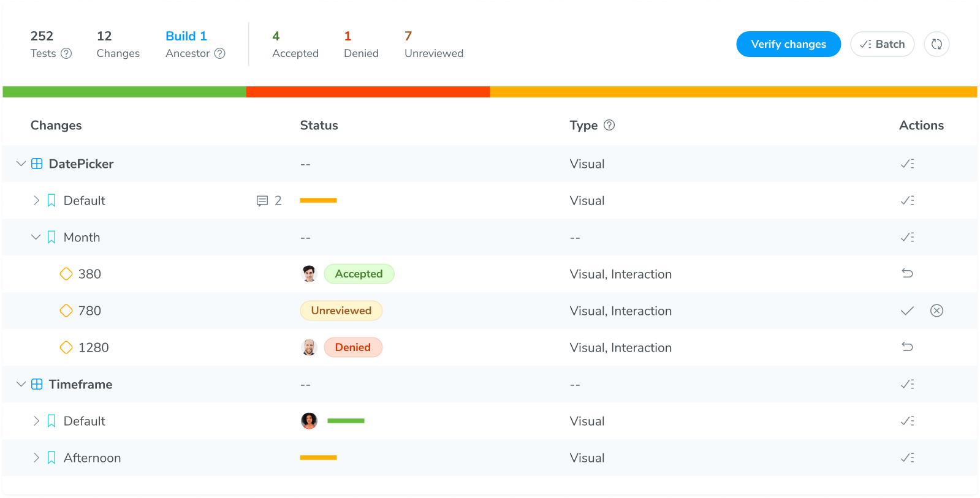Accept the 780 change with checkmark
The image size is (980, 498).
tap(907, 311)
